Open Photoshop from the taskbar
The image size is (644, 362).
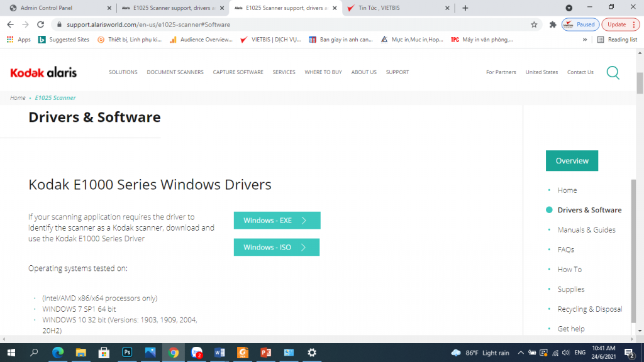pyautogui.click(x=127, y=353)
